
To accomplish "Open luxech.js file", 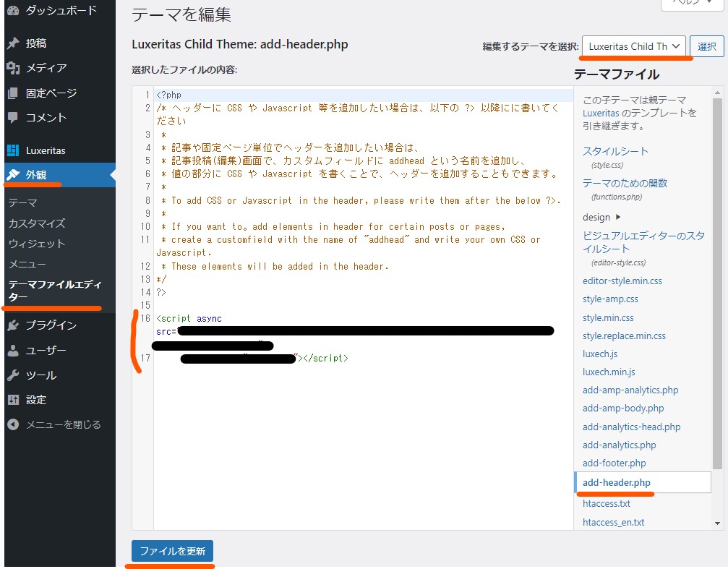I will pos(600,354).
